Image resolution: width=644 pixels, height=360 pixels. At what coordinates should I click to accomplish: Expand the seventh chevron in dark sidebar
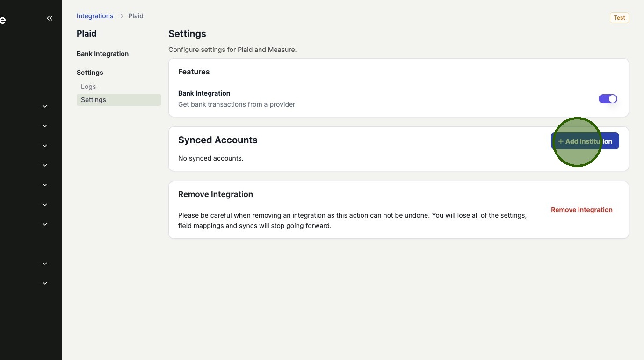point(45,224)
